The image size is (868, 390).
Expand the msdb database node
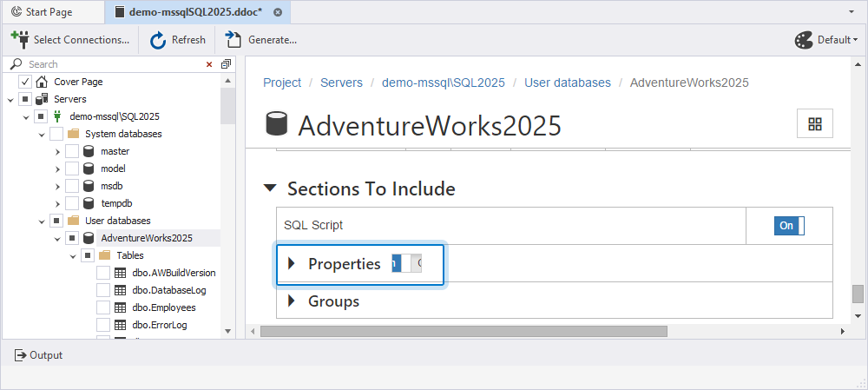pos(57,186)
